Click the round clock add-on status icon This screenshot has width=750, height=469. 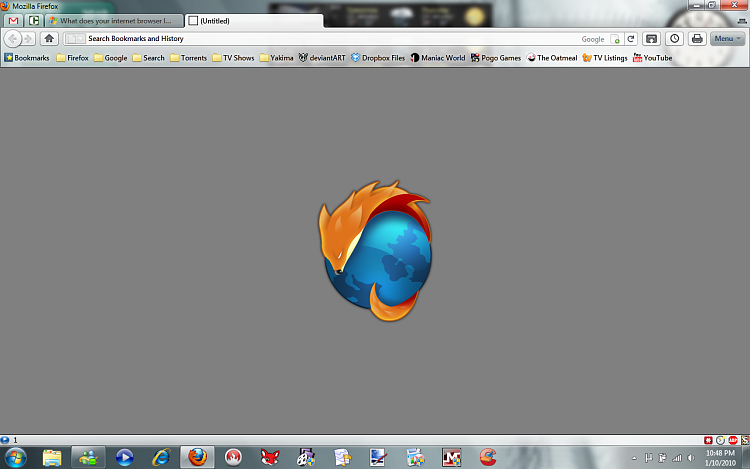[x=720, y=440]
